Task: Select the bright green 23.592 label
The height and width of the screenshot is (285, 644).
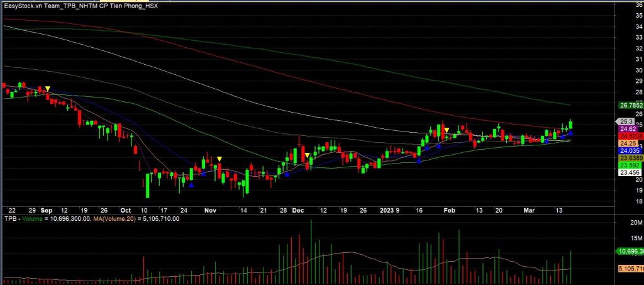Action: click(628, 165)
